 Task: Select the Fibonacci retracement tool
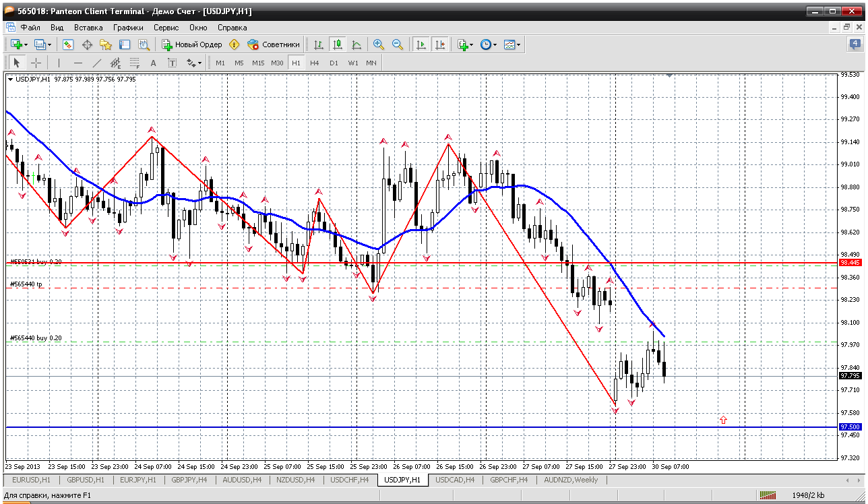pyautogui.click(x=134, y=63)
